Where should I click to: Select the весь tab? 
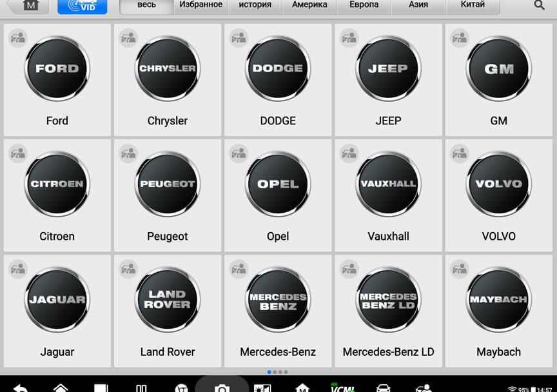(x=147, y=6)
